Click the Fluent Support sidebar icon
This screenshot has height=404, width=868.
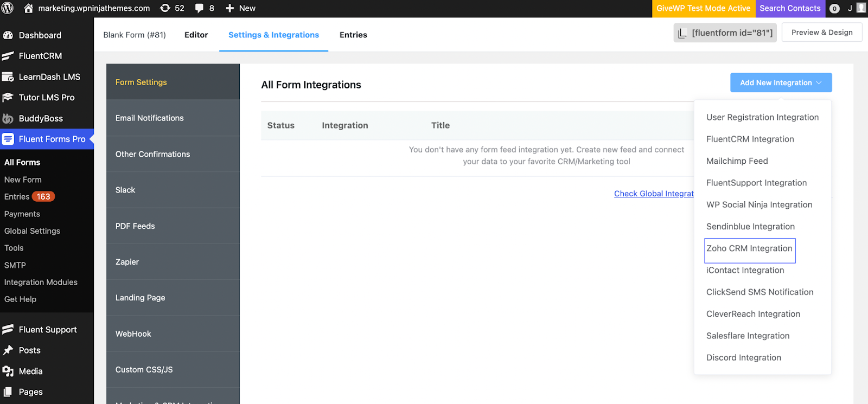click(8, 330)
